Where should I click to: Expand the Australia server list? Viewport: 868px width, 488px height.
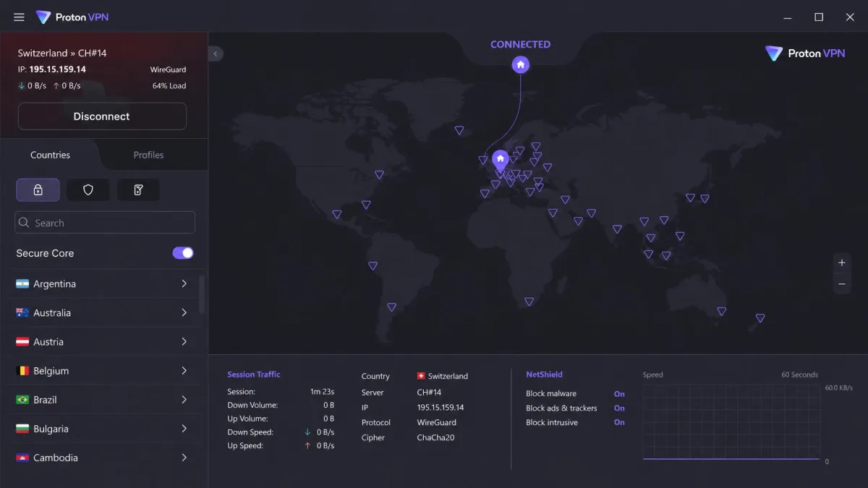tap(184, 313)
